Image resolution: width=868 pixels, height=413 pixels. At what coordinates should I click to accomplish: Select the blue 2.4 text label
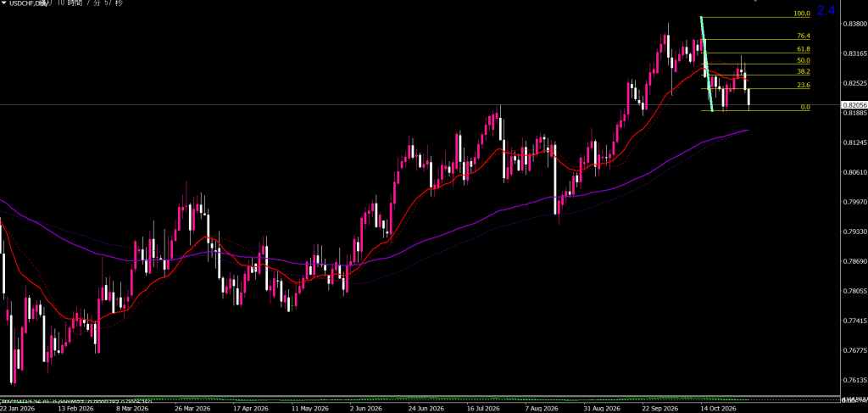point(826,10)
